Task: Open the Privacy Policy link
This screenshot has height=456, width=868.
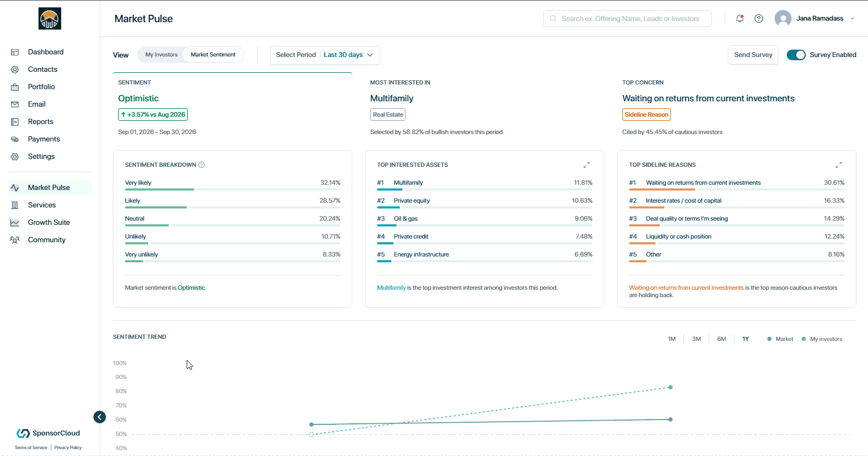Action: pos(68,448)
